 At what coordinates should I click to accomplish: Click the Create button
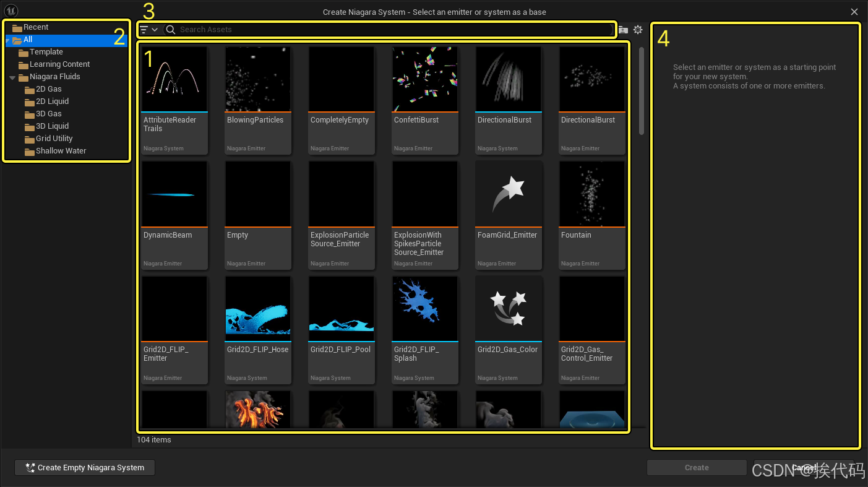tap(697, 468)
